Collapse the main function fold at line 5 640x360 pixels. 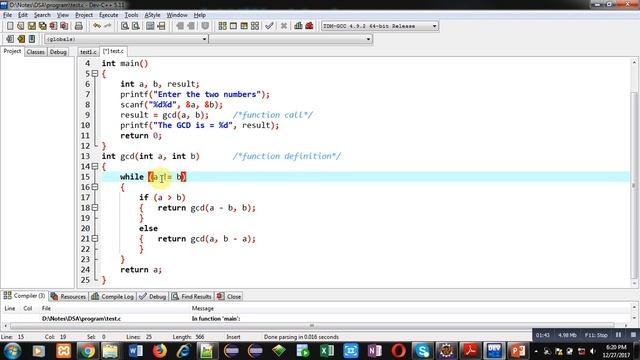click(x=95, y=74)
